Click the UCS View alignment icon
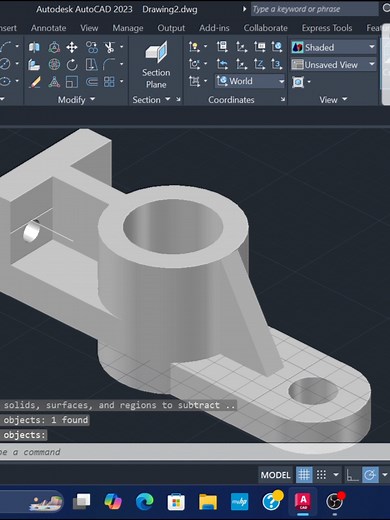This screenshot has width=390, height=520. [x=259, y=47]
